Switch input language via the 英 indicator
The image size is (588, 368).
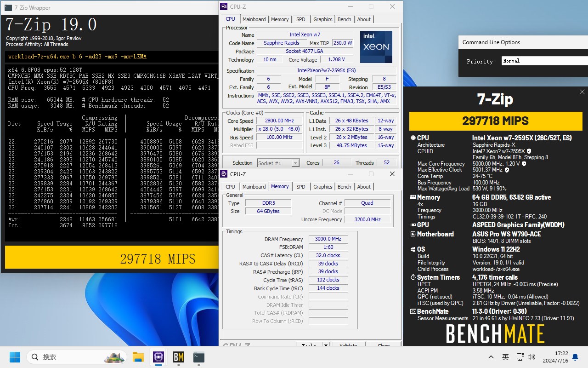pyautogui.click(x=505, y=357)
